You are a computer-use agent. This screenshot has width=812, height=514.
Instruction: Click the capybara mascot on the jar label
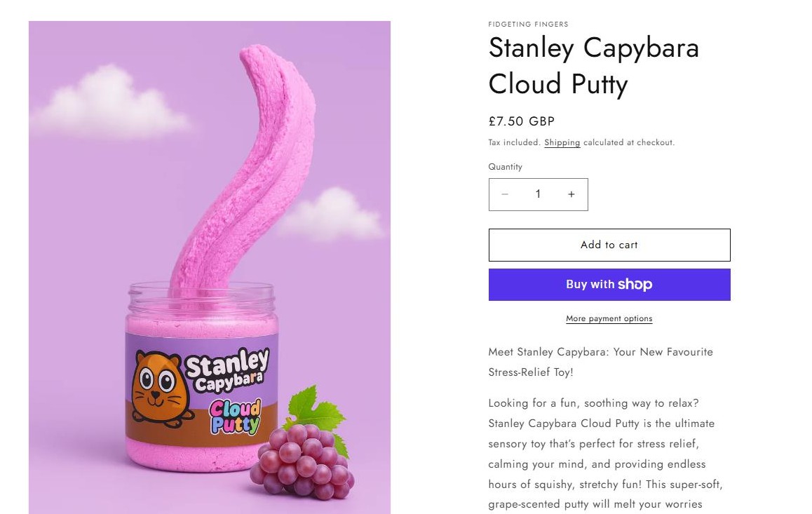[159, 386]
